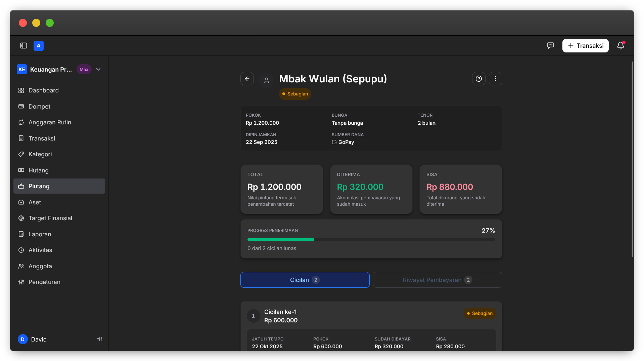The height and width of the screenshot is (361, 644).
Task: Click the user settings sliders icon beside David
Action: coord(100,339)
